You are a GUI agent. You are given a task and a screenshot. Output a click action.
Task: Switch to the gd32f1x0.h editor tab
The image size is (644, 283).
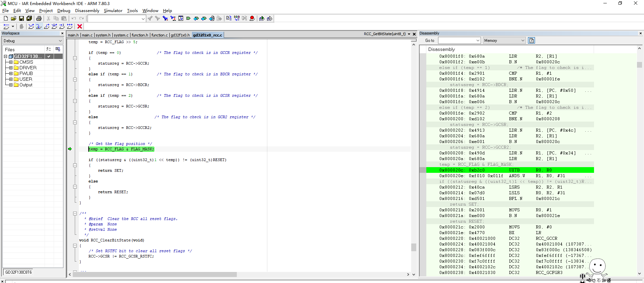coord(180,35)
